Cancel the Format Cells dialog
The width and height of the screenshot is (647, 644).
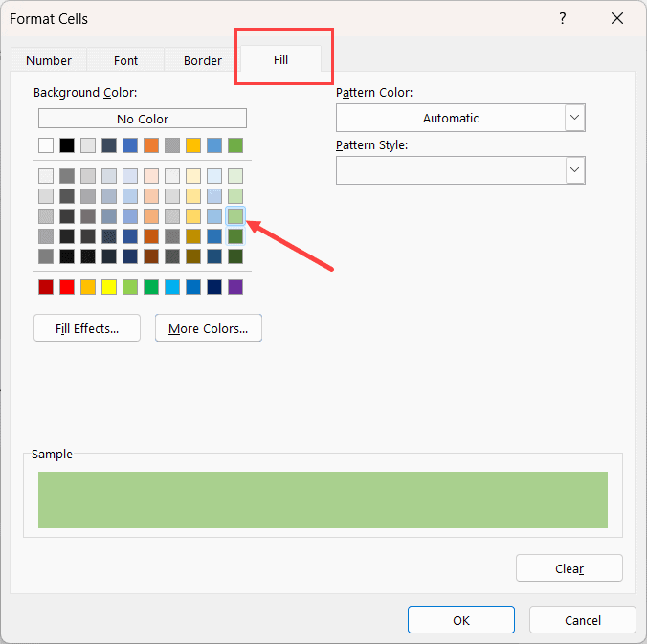[583, 620]
